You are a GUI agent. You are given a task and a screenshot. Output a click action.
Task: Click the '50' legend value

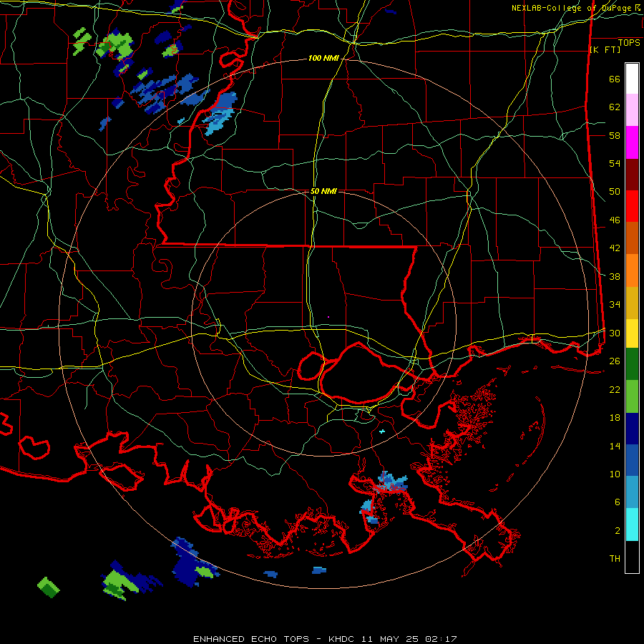(615, 192)
